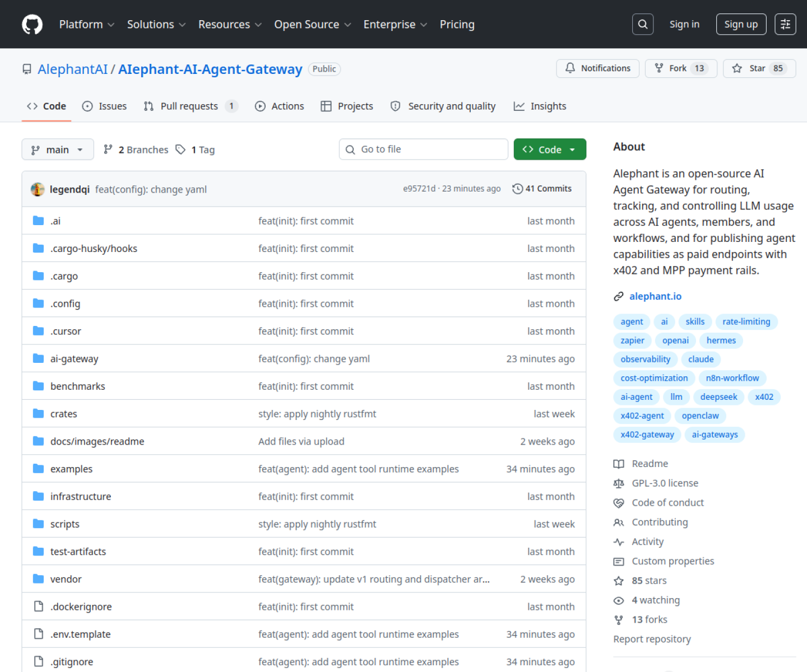This screenshot has height=672, width=807.
Task: Open the benchmarks folder
Action: [78, 386]
